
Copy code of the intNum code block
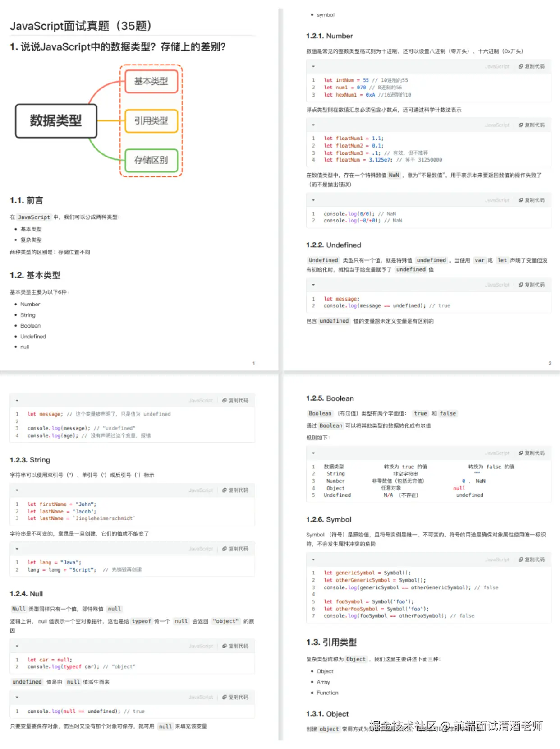coord(532,66)
